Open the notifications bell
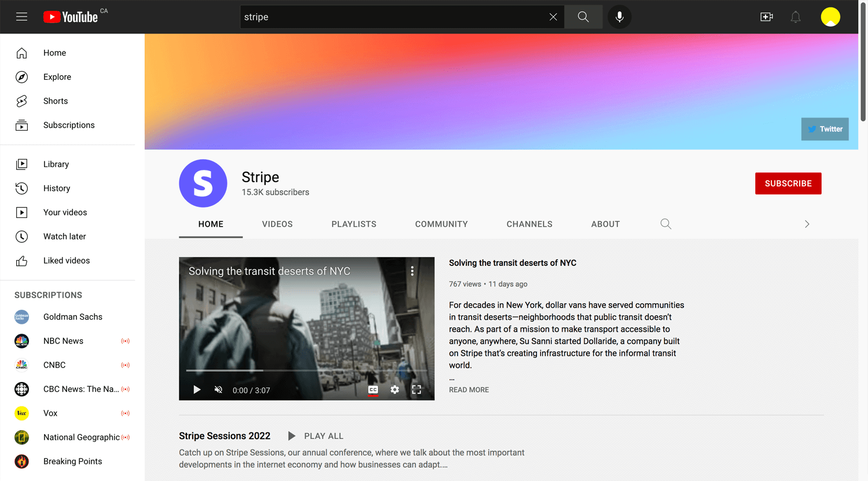The height and width of the screenshot is (481, 868). [796, 17]
